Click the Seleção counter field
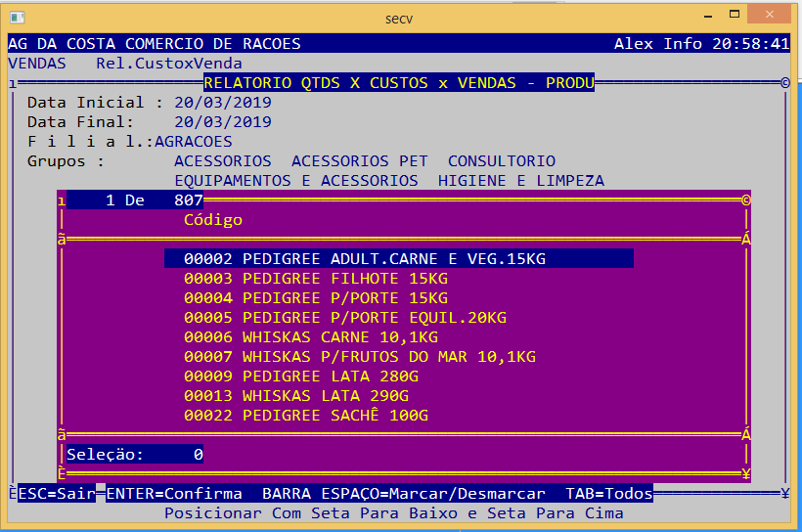 (x=135, y=454)
